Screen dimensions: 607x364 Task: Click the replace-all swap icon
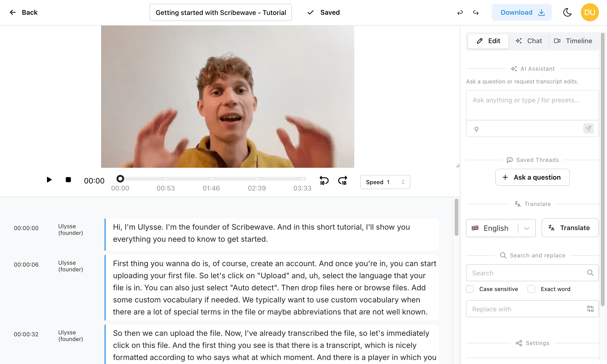pyautogui.click(x=591, y=309)
